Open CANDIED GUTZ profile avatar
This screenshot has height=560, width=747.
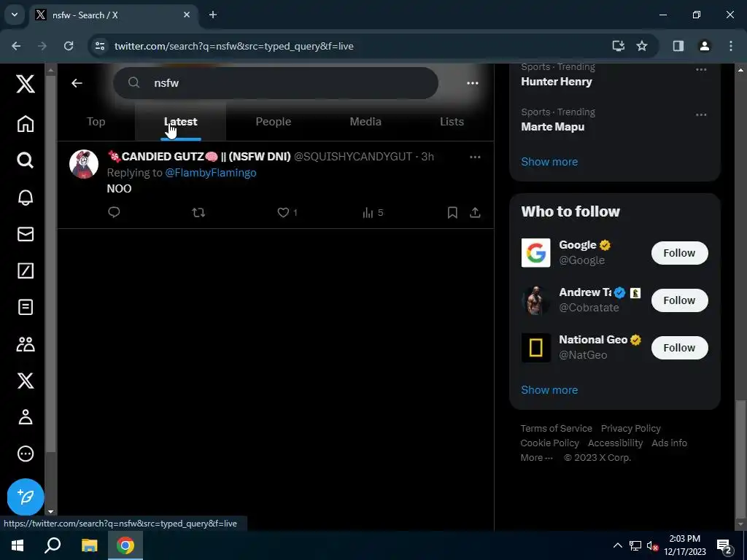click(84, 164)
